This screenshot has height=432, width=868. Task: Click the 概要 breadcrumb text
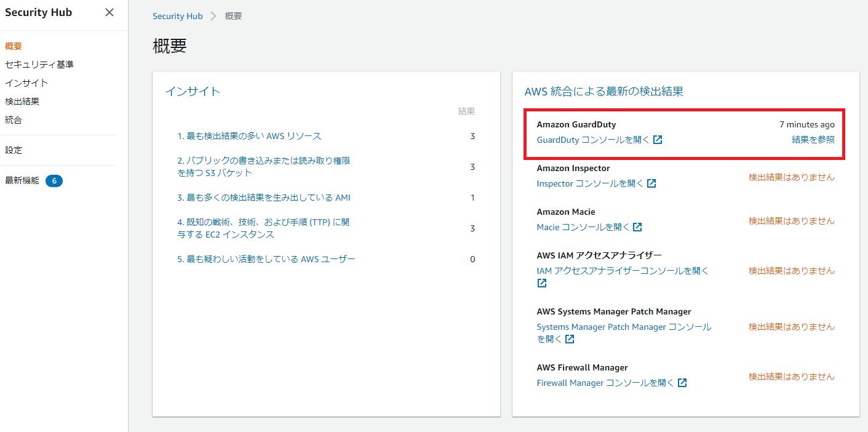coord(234,17)
